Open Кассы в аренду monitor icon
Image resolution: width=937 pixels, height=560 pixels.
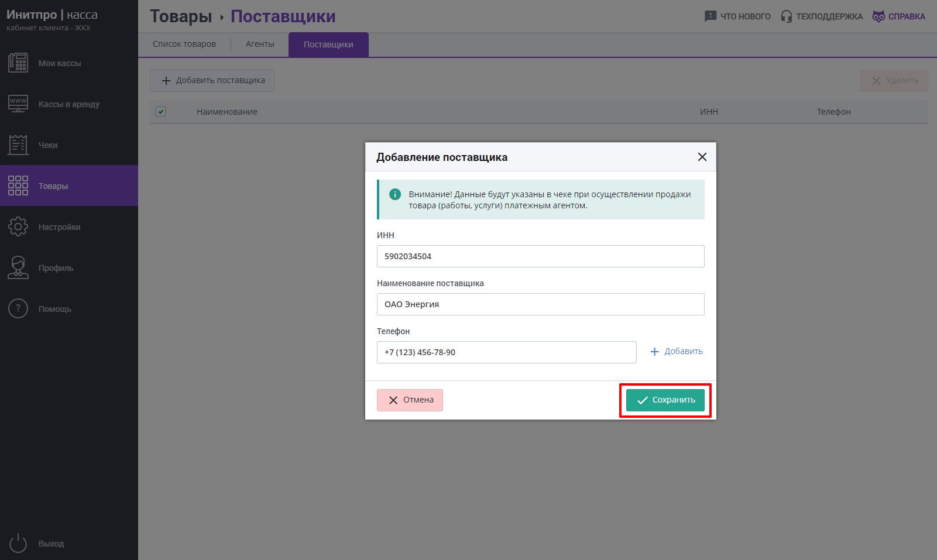coord(18,104)
